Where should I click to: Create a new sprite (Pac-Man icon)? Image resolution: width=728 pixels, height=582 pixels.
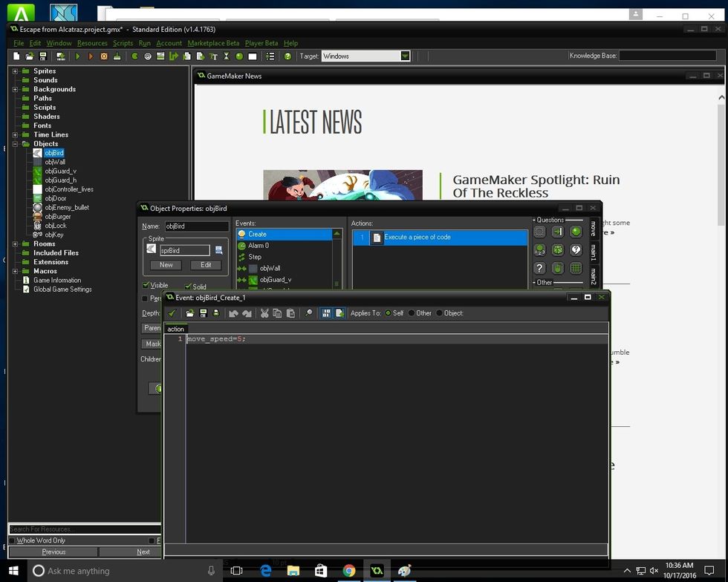pyautogui.click(x=134, y=56)
